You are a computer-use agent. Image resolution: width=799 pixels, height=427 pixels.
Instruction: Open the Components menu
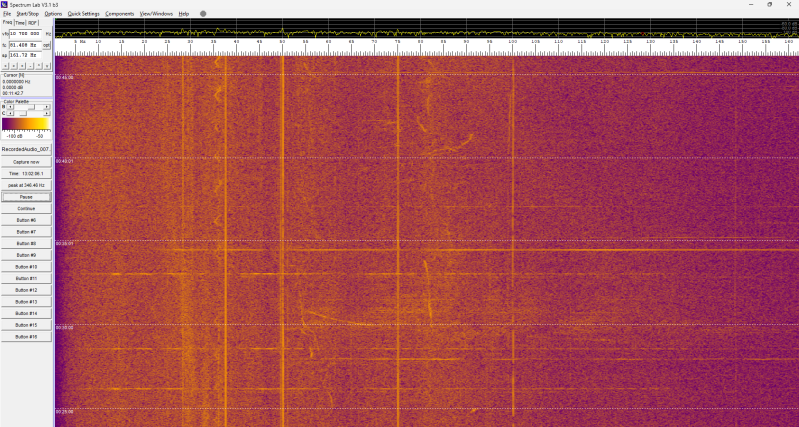pyautogui.click(x=119, y=14)
